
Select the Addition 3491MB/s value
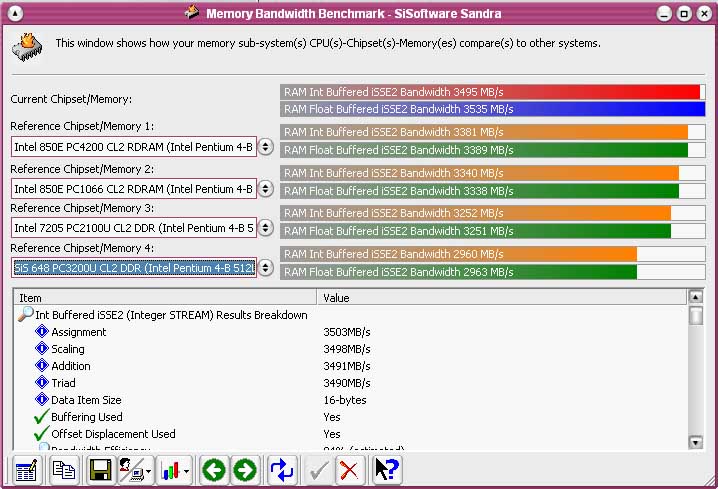(347, 366)
